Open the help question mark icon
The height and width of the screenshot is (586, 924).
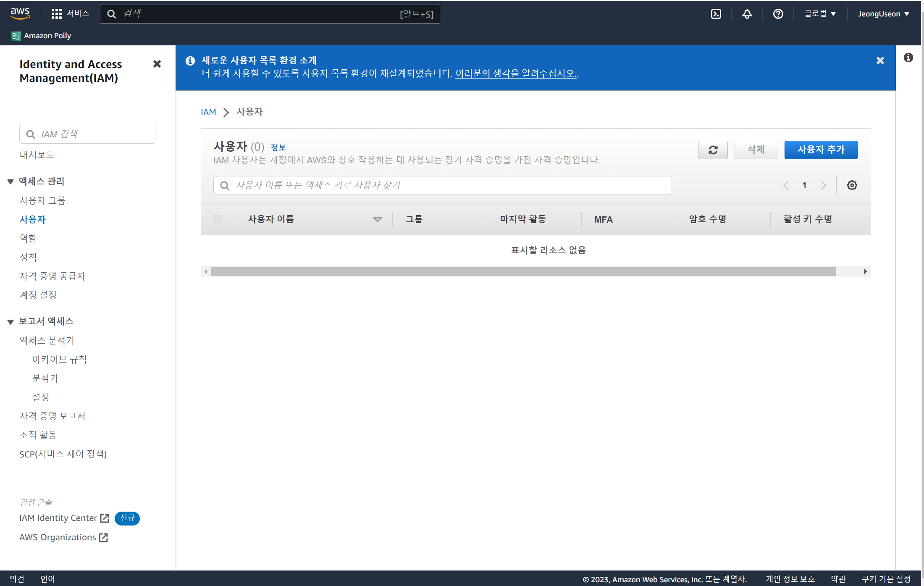tap(778, 14)
